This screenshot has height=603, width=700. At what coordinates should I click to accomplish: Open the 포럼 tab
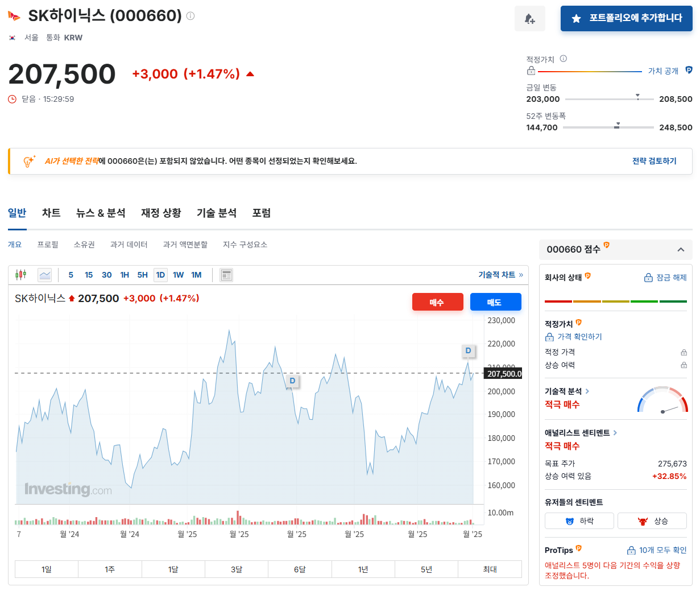(x=262, y=213)
